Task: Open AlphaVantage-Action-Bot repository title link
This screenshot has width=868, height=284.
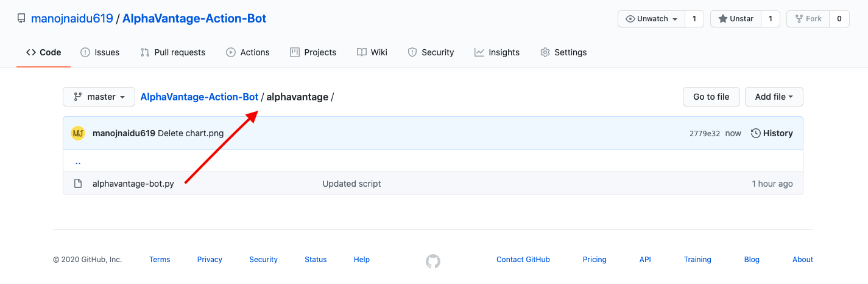Action: (194, 18)
